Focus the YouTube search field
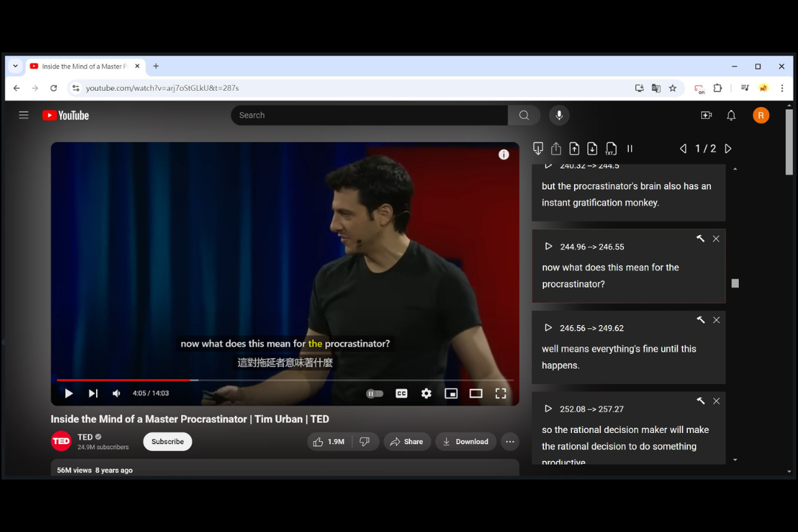Viewport: 798px width, 532px height. tap(370, 115)
